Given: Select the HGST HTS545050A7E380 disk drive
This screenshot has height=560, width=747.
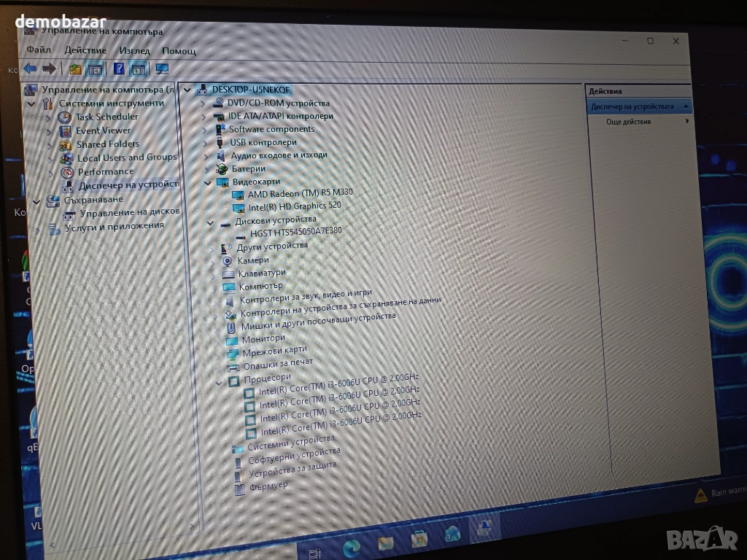Looking at the screenshot, I should pyautogui.click(x=295, y=232).
